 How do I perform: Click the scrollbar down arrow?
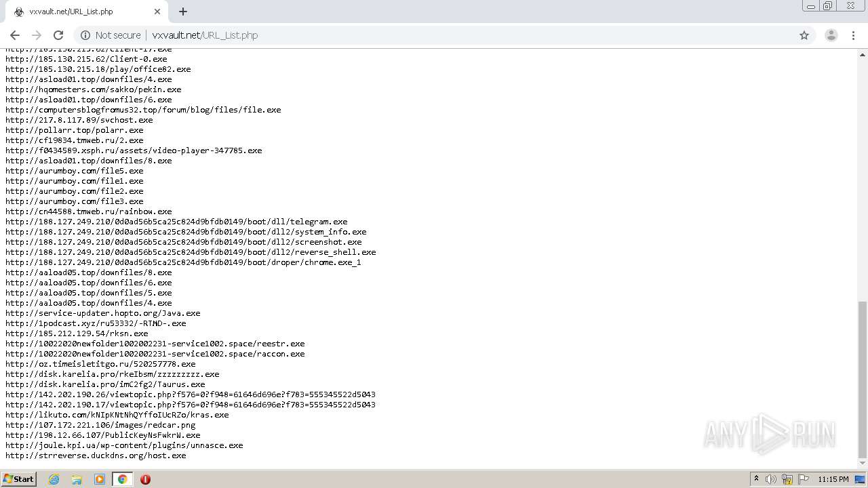[x=863, y=464]
